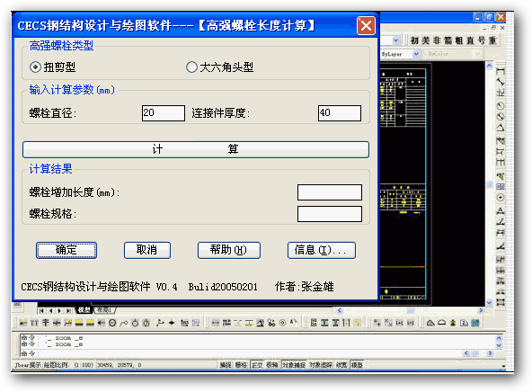Click the 螺栓规格 result field
Image resolution: width=532 pixels, height=392 pixels.
point(330,214)
